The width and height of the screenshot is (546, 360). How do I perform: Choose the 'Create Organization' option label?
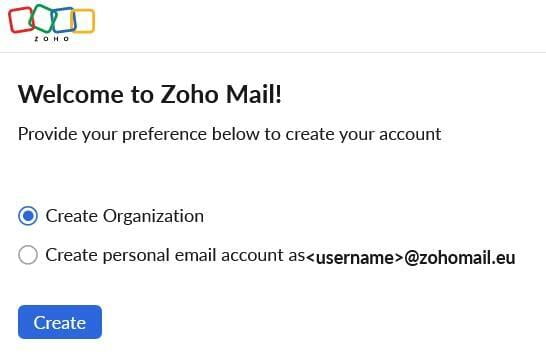(x=125, y=216)
